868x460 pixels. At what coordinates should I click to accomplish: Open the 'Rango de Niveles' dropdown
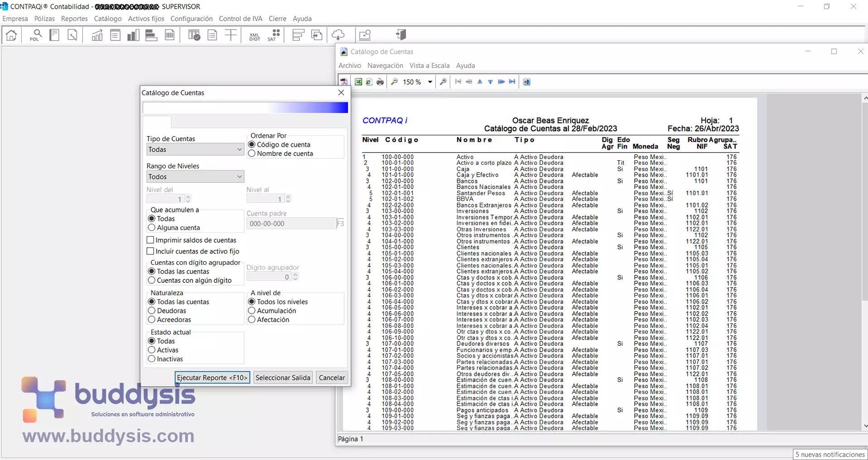(195, 177)
